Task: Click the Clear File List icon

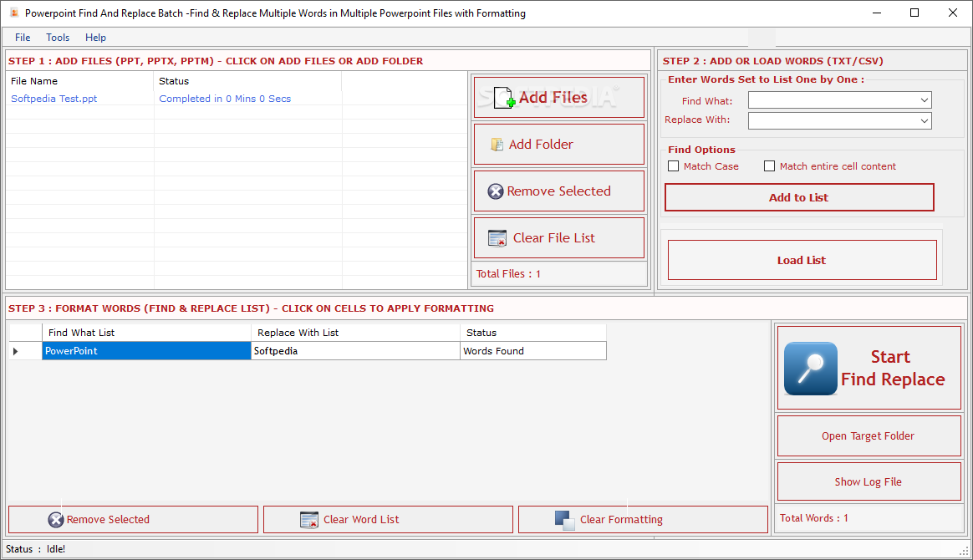Action: [497, 238]
